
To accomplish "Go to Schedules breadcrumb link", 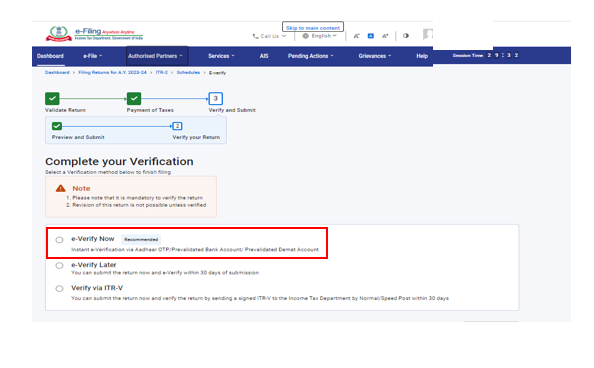I will tap(188, 72).
